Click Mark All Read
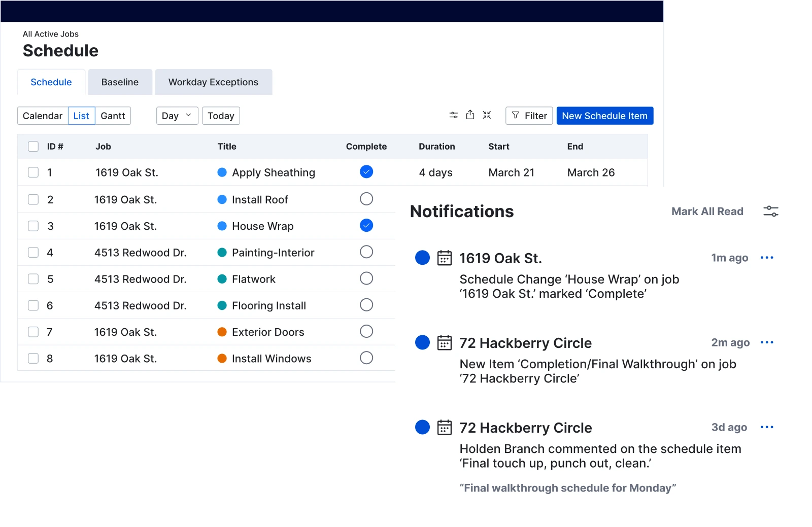Screen dimensions: 812x527 (x=707, y=212)
